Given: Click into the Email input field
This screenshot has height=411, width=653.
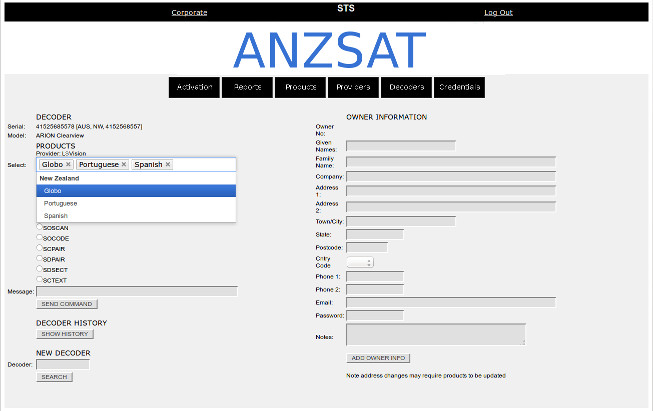Looking at the screenshot, I should point(450,302).
